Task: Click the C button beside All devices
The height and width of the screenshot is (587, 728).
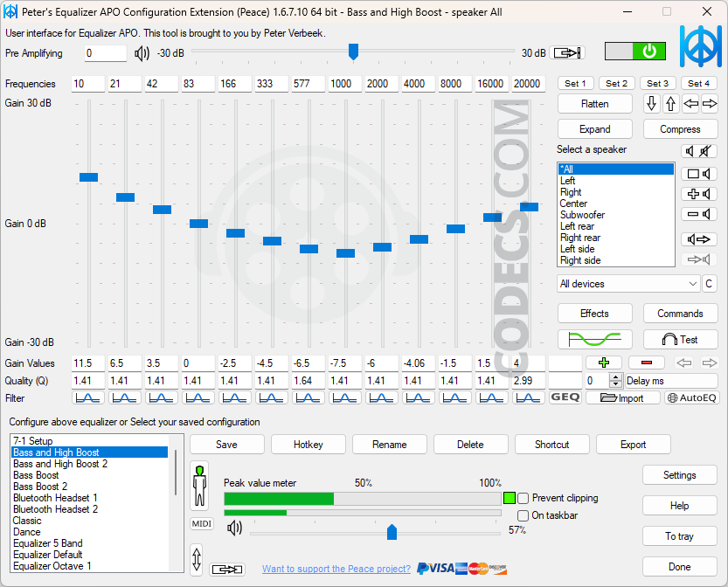Action: (x=709, y=284)
